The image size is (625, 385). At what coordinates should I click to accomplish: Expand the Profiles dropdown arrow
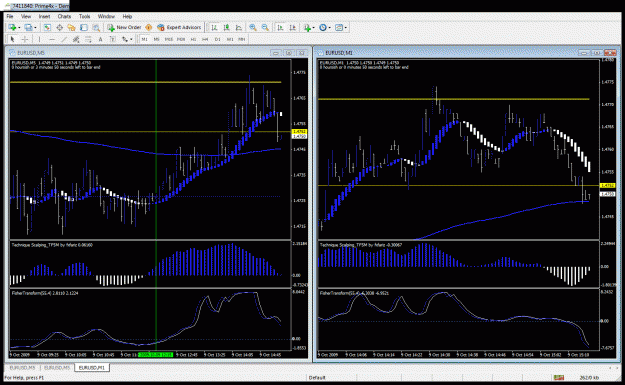35,28
